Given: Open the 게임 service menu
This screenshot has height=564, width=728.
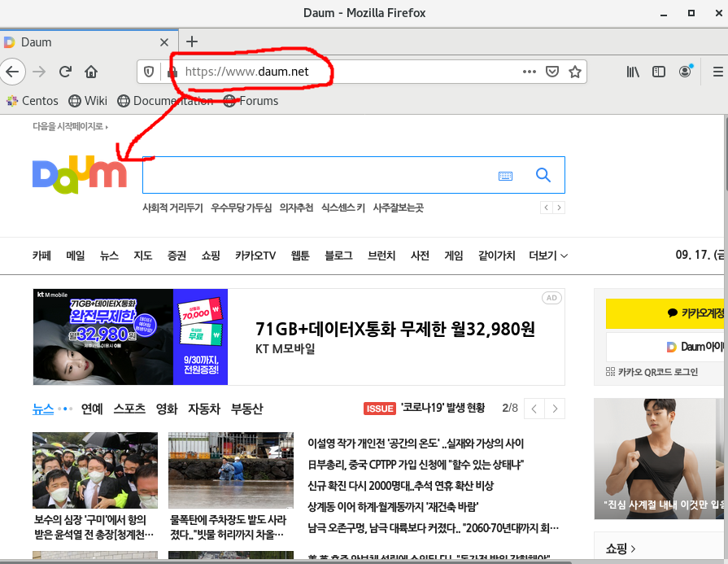Looking at the screenshot, I should (454, 256).
